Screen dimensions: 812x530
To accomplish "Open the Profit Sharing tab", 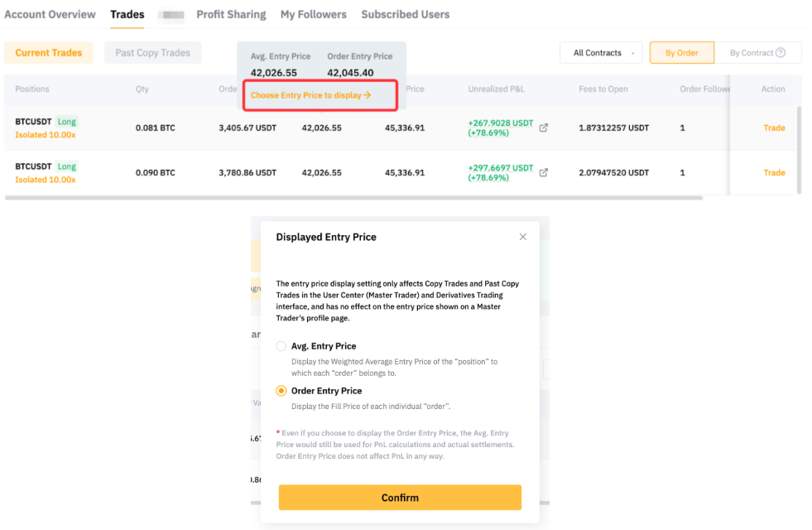I will coord(231,14).
